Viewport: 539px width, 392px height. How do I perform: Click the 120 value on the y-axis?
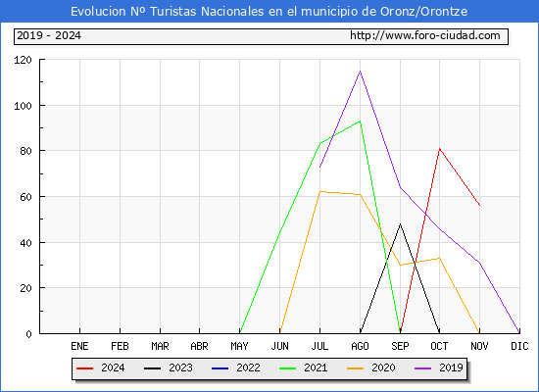[23, 60]
